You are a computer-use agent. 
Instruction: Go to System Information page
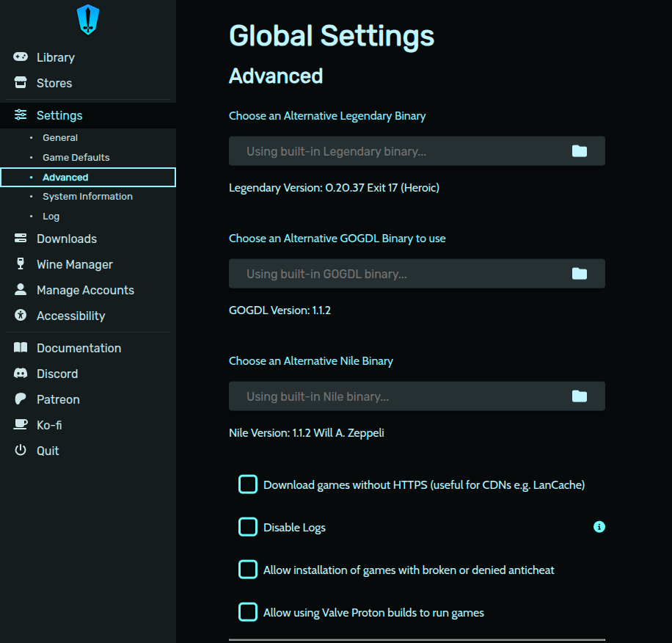click(87, 197)
